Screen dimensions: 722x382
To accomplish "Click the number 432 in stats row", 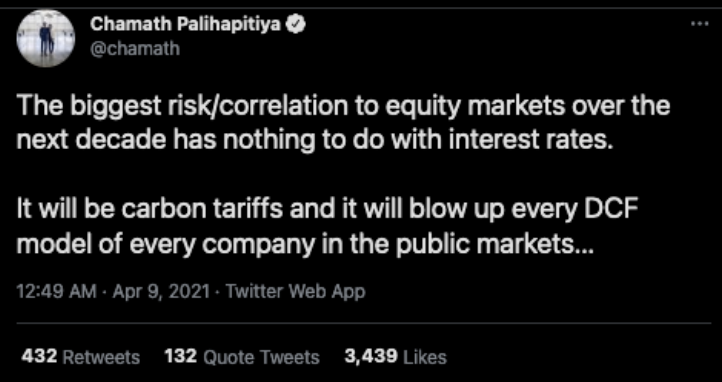I will pyautogui.click(x=39, y=356).
